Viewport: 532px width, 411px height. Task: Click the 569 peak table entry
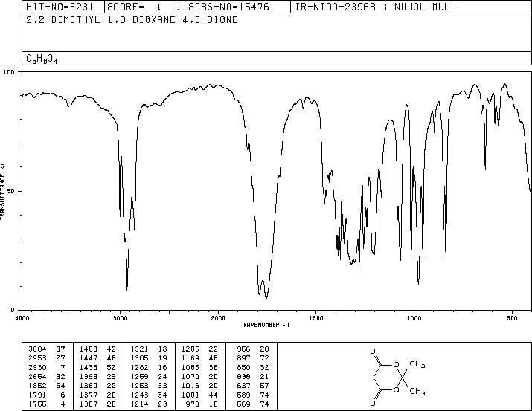[253, 404]
